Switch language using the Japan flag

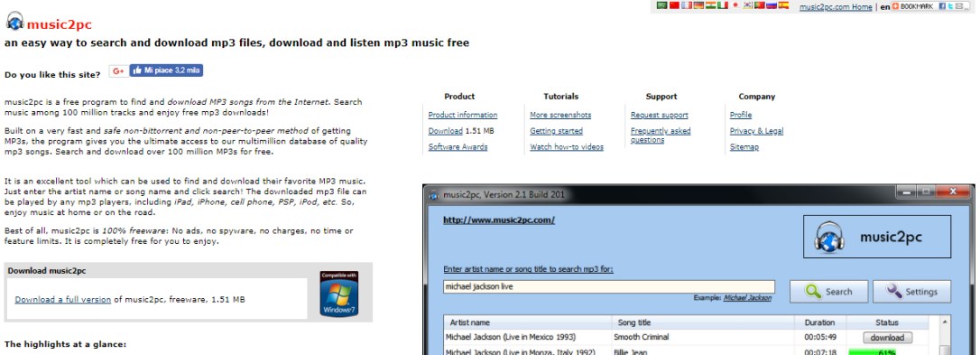(x=735, y=5)
